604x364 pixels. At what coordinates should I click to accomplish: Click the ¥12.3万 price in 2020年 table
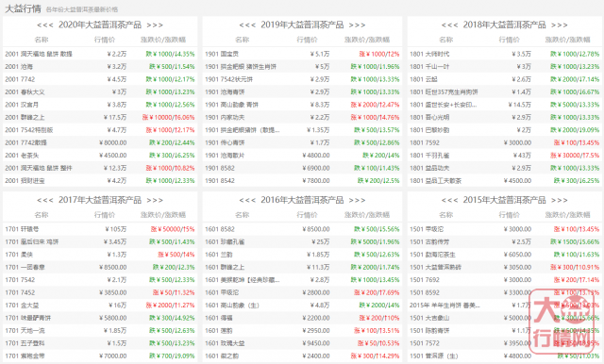click(115, 168)
